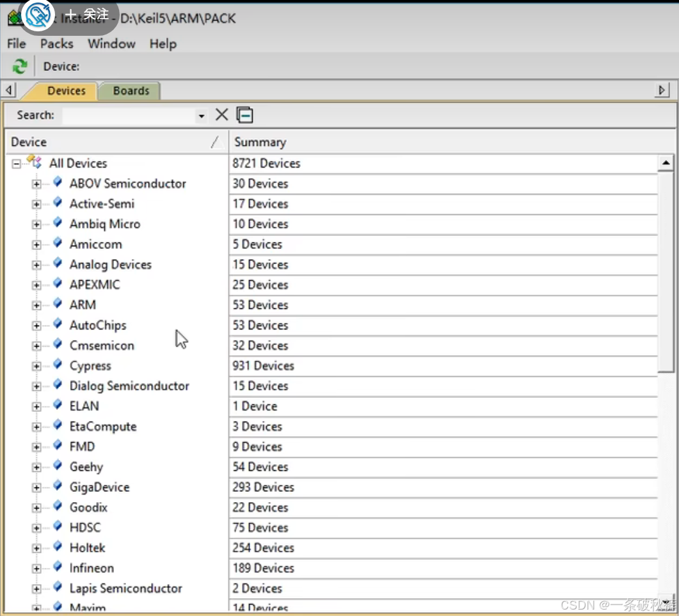Click the '22 Devices' summary cell
The height and width of the screenshot is (616, 679).
[x=443, y=508]
